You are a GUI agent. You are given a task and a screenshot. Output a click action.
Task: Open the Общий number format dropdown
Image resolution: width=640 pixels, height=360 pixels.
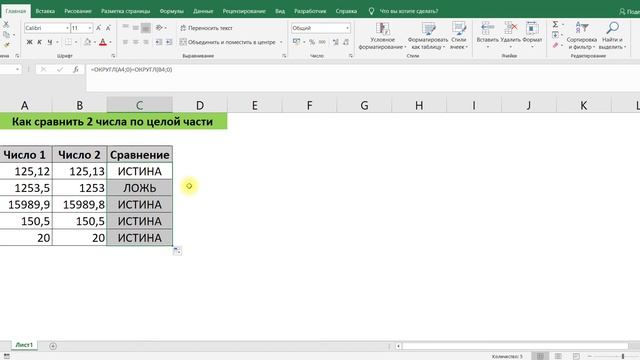pos(347,28)
